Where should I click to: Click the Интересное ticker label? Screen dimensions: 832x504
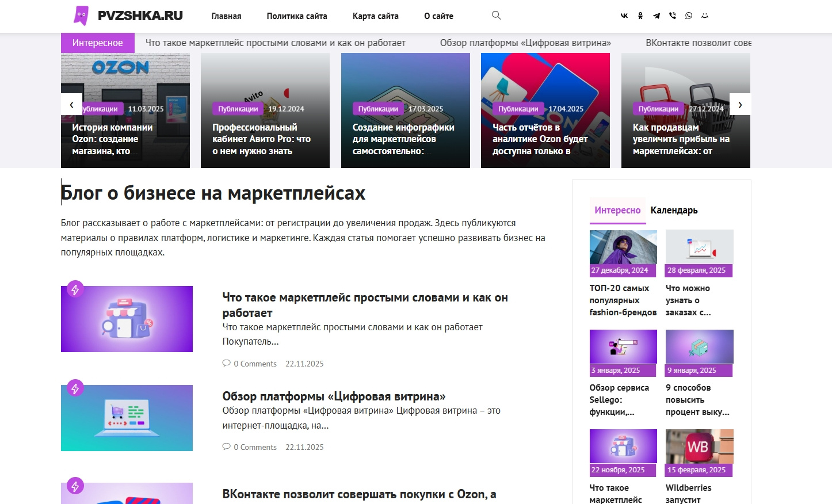click(98, 43)
